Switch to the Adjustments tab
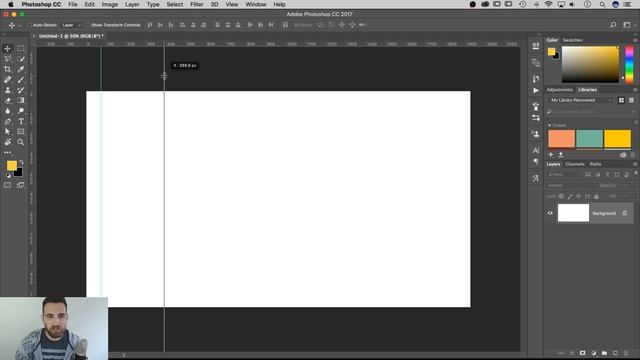 tap(560, 90)
